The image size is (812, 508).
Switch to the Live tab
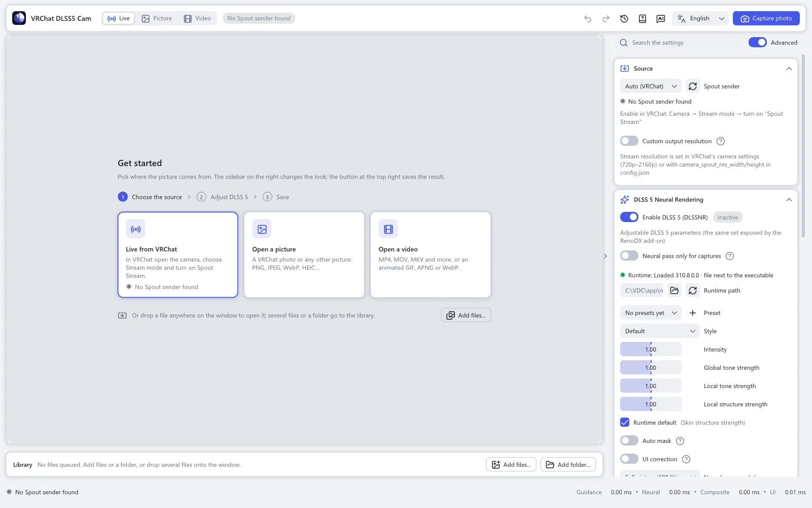coord(119,19)
